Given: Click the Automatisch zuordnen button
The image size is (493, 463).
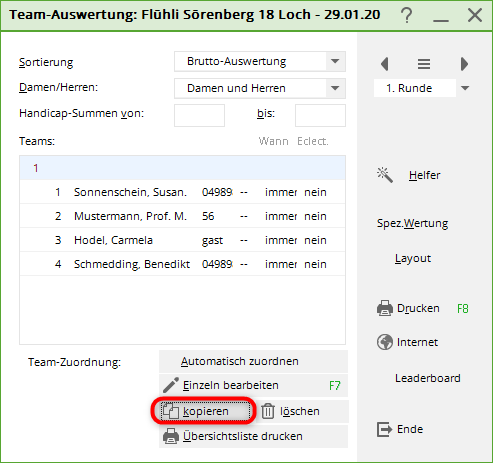Looking at the screenshot, I should click(x=253, y=361).
